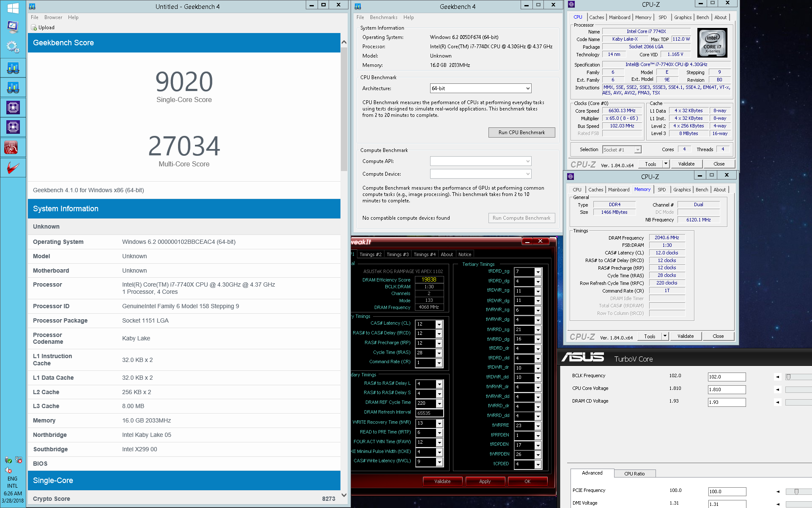Screen dimensions: 812x508
Task: Switch to Mainboard tab in top CPU-Z
Action: [x=620, y=17]
